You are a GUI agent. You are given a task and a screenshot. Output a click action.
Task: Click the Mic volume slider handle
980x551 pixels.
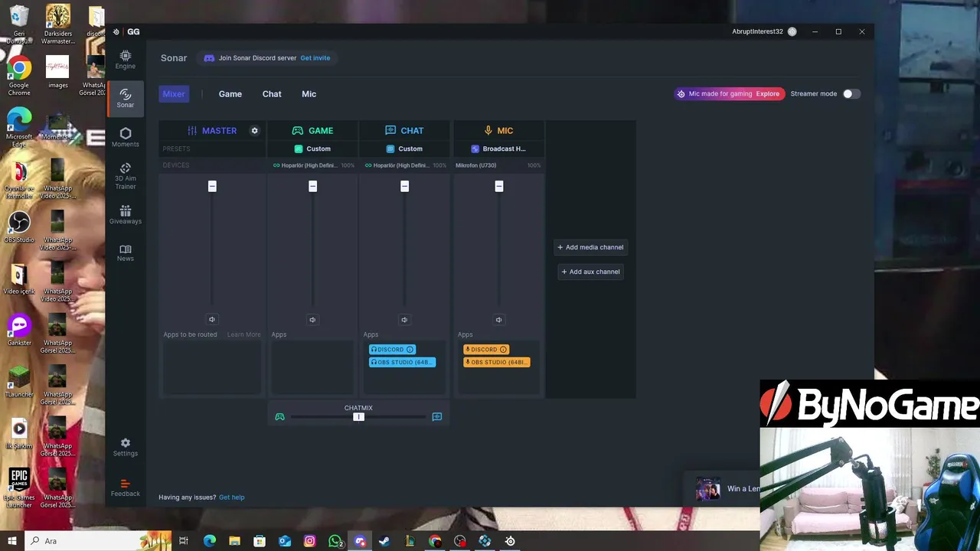click(498, 187)
